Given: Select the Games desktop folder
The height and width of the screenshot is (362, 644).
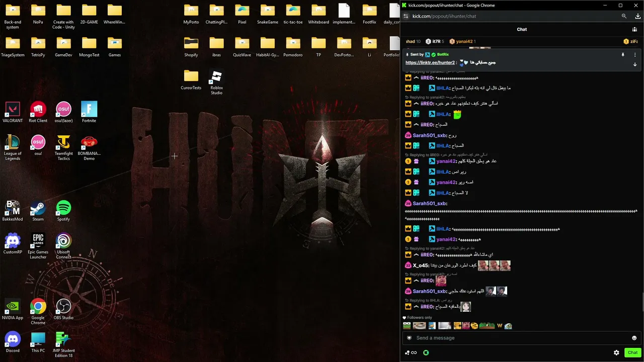Looking at the screenshot, I should click(x=115, y=47).
